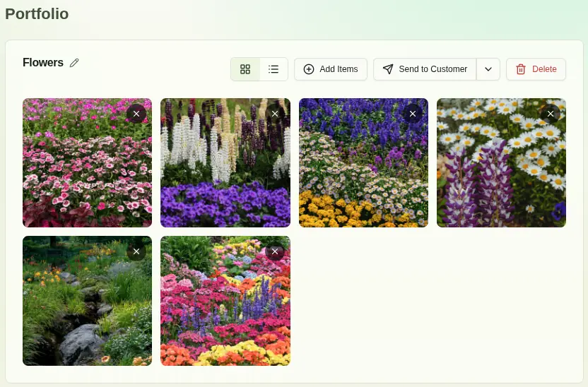The image size is (588, 387).
Task: Remove the daisies and purple lupine photo
Action: click(x=551, y=114)
